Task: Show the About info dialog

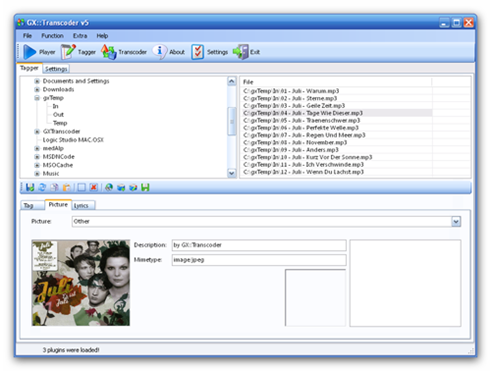Action: (169, 52)
